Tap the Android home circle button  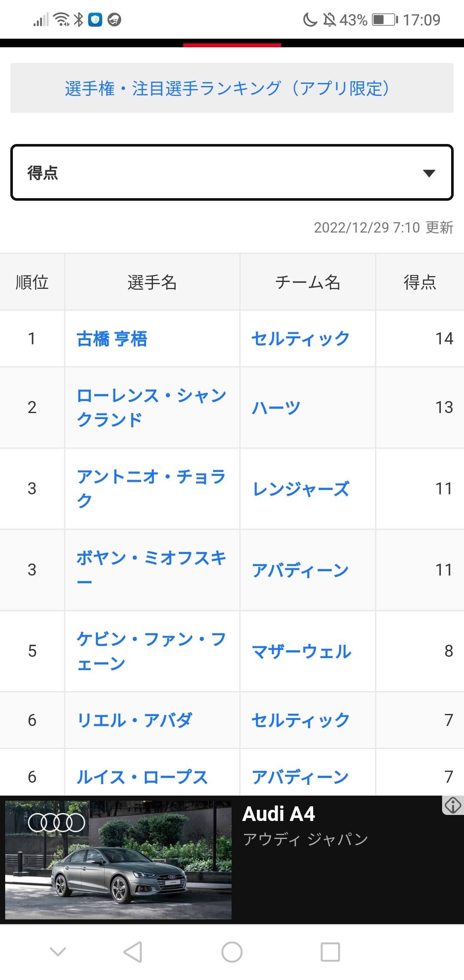coord(232,952)
